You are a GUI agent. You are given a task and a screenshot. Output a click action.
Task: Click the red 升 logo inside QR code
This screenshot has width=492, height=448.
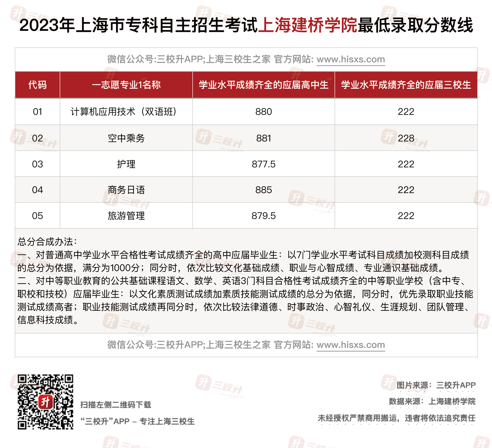pos(45,402)
